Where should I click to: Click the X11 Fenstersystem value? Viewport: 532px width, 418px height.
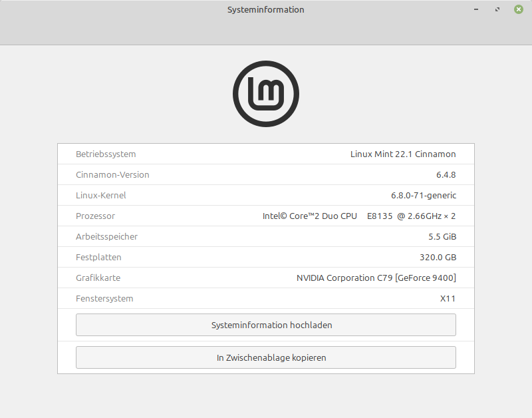point(448,299)
